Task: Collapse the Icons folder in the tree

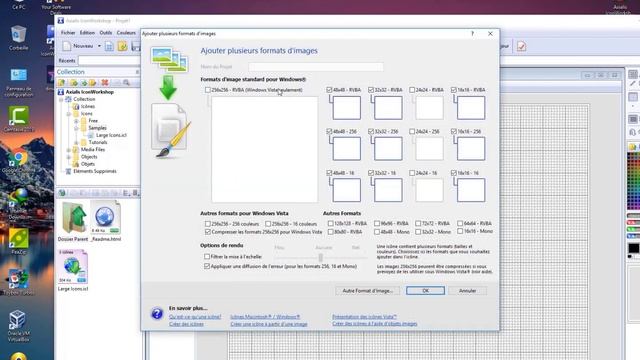Action: (69, 114)
